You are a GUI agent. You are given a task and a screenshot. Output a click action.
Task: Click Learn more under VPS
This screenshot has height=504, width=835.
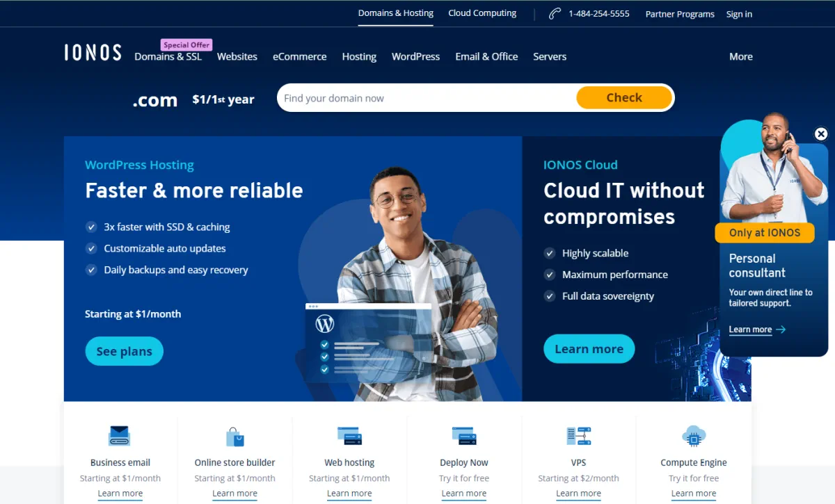[x=579, y=494]
